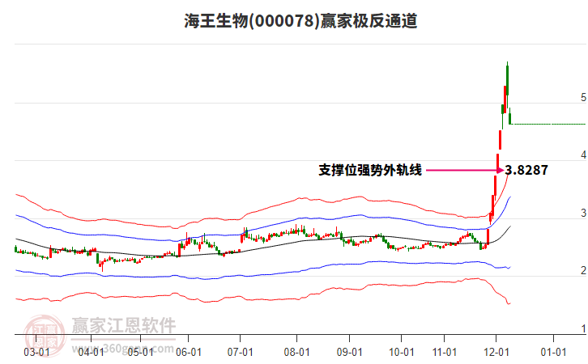Click the chart title 海王生物(000078)赢家极反通道
Viewport: 588px width, 364px height.
[300, 20]
